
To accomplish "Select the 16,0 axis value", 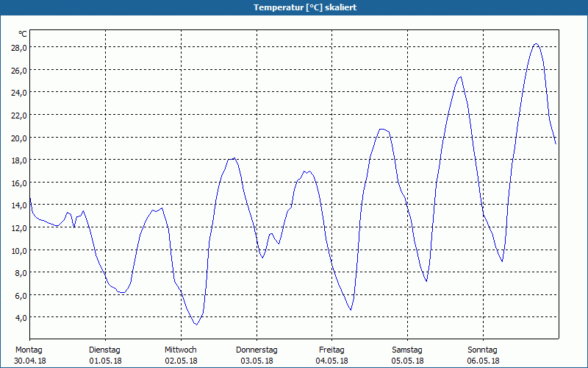I will pyautogui.click(x=19, y=183).
